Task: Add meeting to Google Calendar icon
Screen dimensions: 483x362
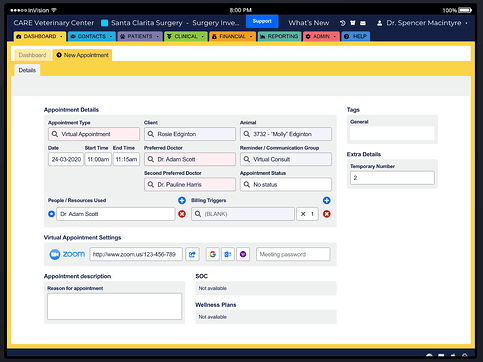Action: pyautogui.click(x=213, y=254)
